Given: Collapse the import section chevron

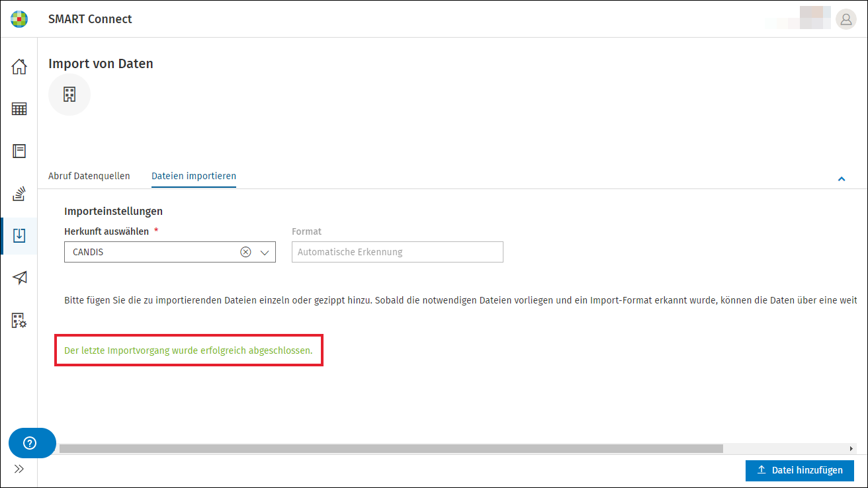Looking at the screenshot, I should (x=842, y=179).
